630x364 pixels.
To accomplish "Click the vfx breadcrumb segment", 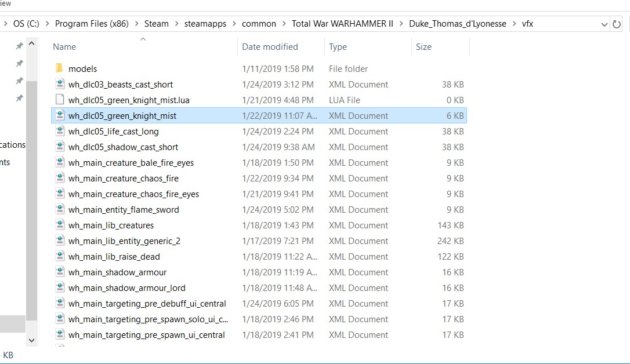I will click(527, 24).
